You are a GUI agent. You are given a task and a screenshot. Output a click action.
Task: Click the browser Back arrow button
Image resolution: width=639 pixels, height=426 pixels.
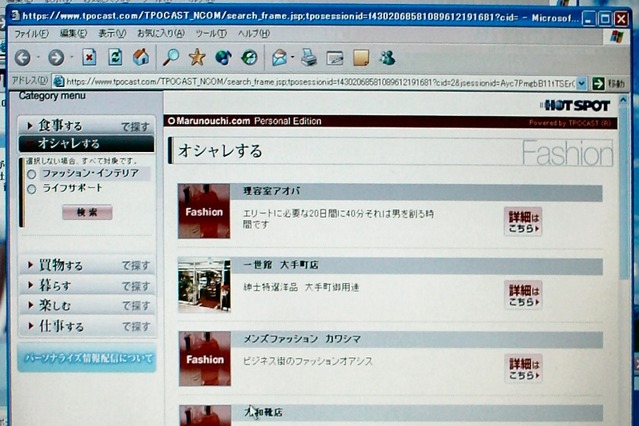pyautogui.click(x=23, y=58)
